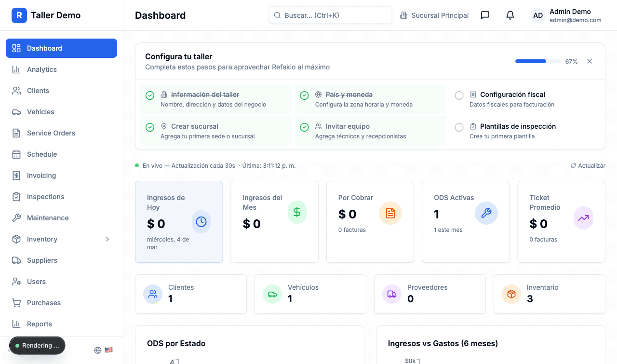Open the chat messages icon
The width and height of the screenshot is (617, 364).
(x=485, y=15)
